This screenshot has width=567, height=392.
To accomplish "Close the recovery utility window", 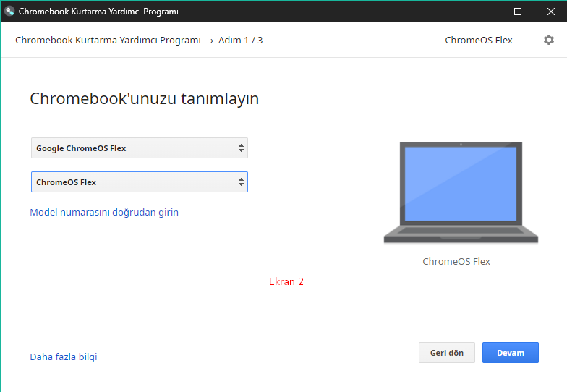I will point(550,12).
